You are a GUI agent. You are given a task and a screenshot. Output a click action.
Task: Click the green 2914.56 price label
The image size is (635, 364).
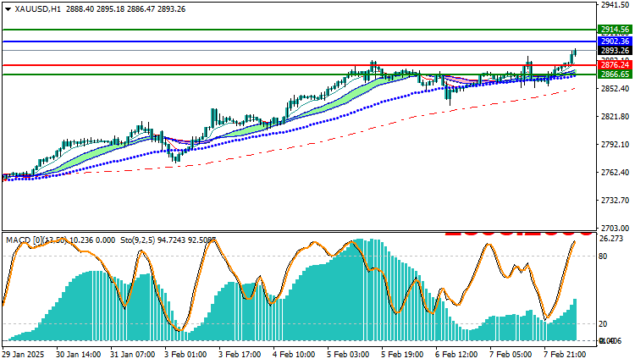click(x=615, y=29)
